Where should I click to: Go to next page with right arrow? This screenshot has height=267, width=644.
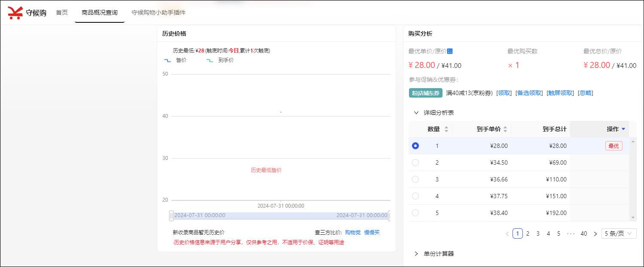(595, 233)
